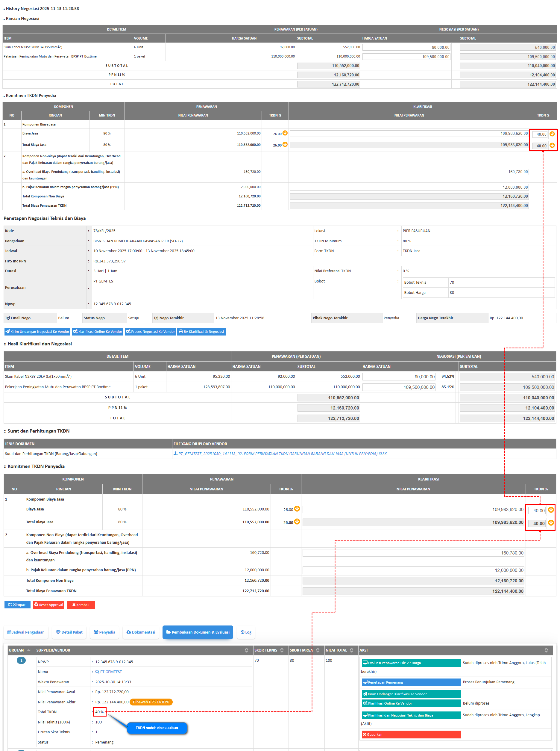
Task: Click the sort icon in the AKSI header
Action: (546, 650)
